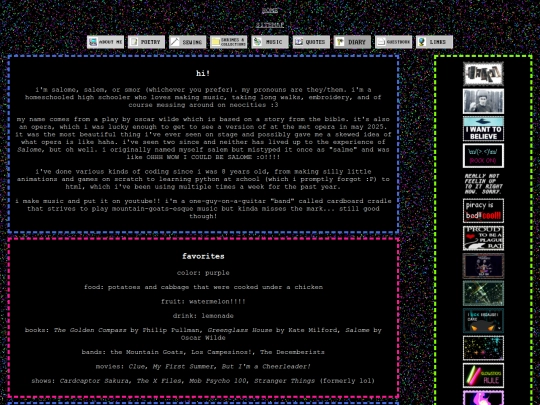Click the green sparkle stamp

point(483,293)
